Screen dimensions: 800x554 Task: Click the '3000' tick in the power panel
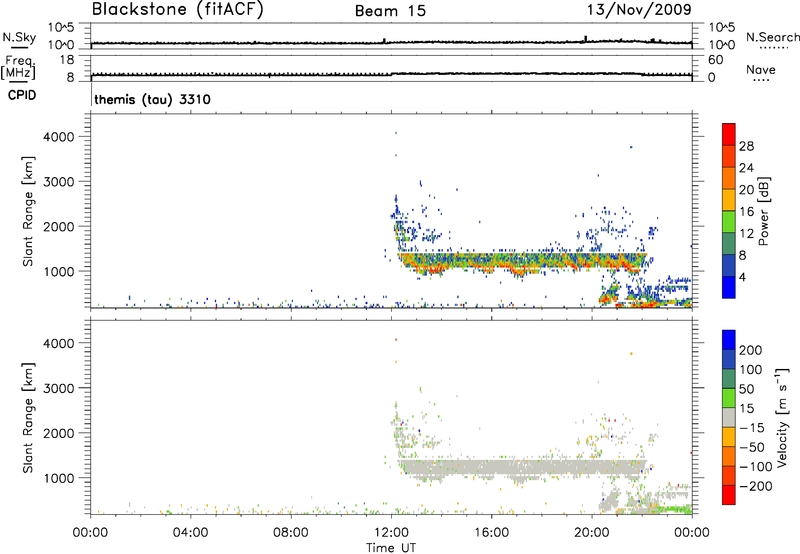coord(59,182)
